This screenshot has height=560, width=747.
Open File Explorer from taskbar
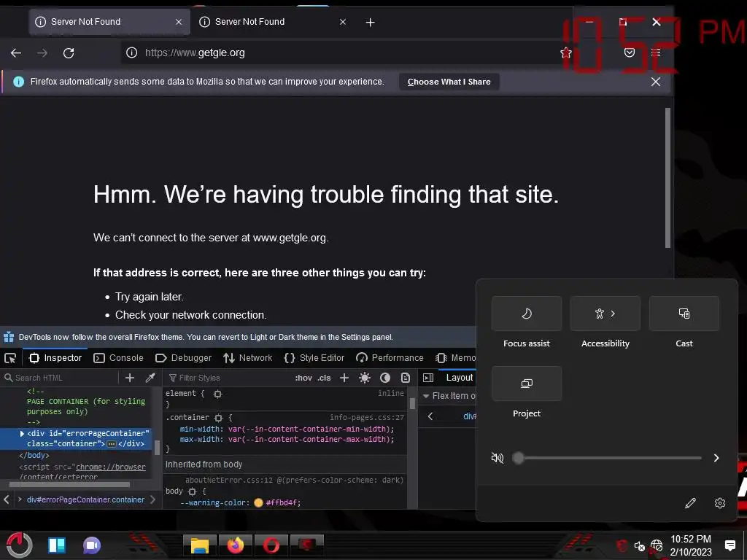point(200,545)
